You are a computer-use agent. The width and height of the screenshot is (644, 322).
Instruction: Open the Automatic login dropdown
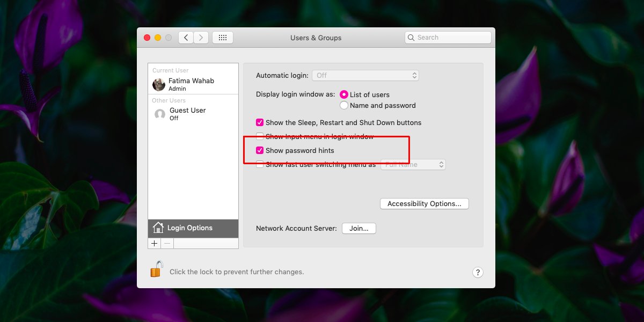[365, 75]
